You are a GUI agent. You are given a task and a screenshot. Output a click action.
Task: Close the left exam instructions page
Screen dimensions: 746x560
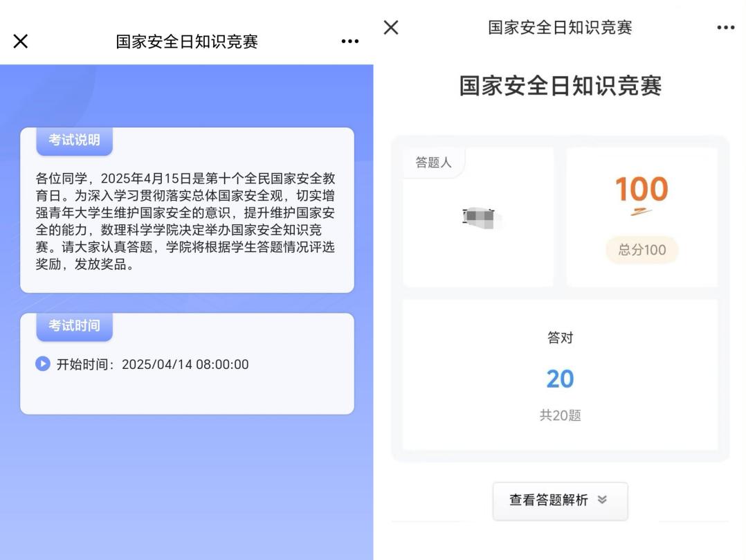(x=21, y=42)
